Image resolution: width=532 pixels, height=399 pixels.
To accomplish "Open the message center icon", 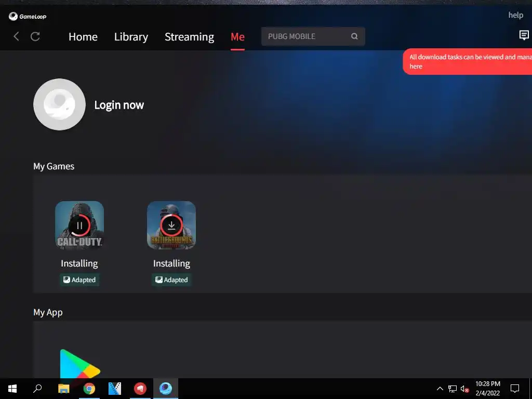I will (524, 35).
